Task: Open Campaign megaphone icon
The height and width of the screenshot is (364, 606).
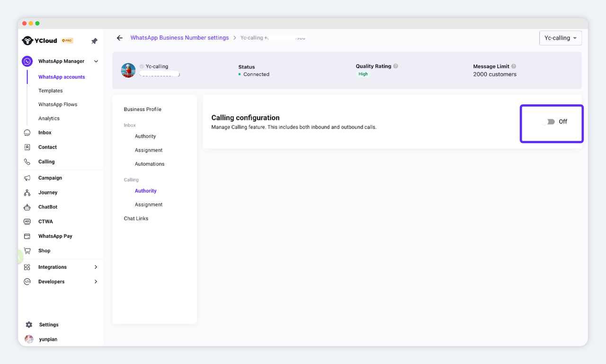Action: [x=27, y=178]
